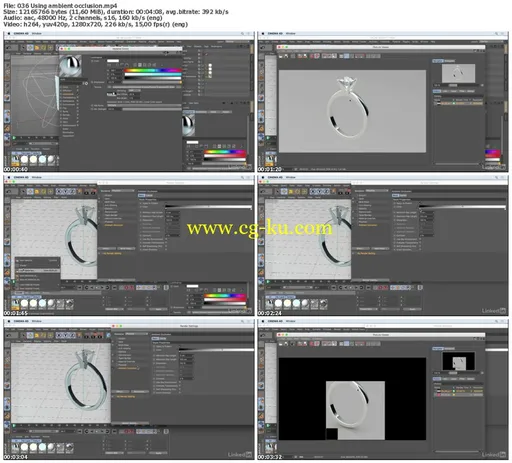This screenshot has height=463, width=512.
Task: Click the rainbow hue slider in Material Editor
Action: pos(153,70)
